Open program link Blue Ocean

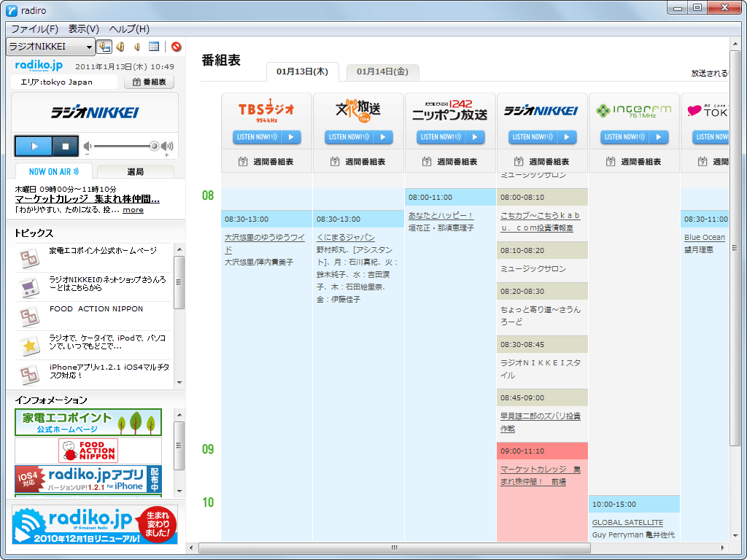click(705, 237)
